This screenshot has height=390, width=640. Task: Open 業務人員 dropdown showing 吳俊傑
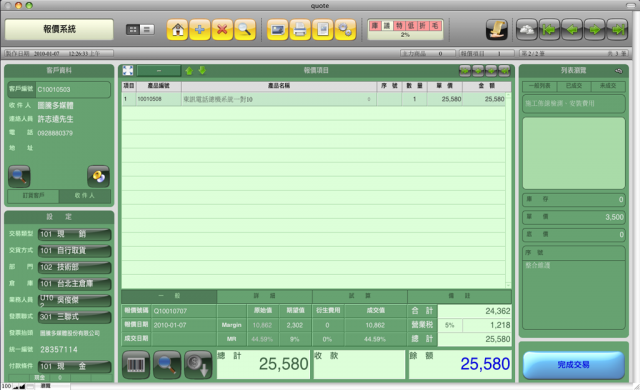pyautogui.click(x=74, y=300)
